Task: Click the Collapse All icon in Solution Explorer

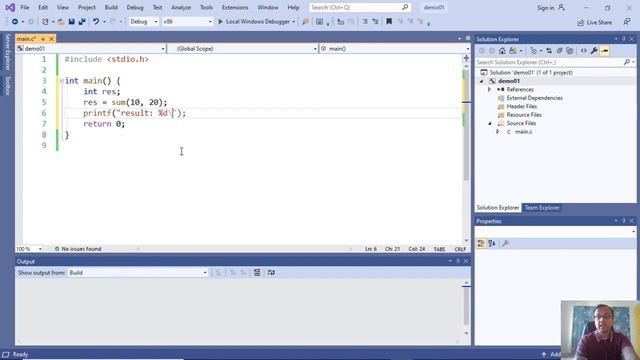Action: 559,51
